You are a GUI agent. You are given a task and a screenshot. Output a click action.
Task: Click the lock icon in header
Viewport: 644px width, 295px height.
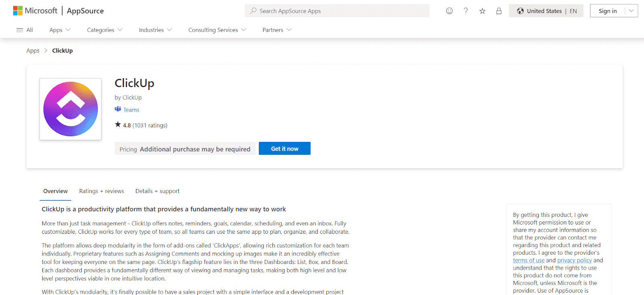499,11
